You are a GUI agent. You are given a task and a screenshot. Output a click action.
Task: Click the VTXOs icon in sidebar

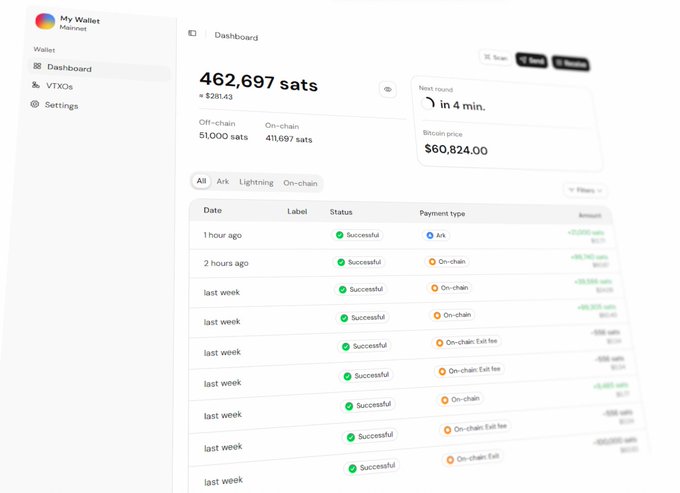point(36,85)
